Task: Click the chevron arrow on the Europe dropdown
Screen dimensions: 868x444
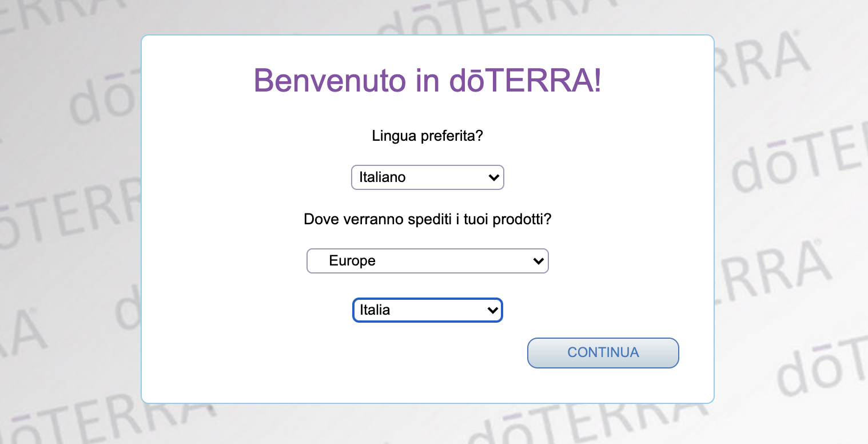Action: [538, 261]
